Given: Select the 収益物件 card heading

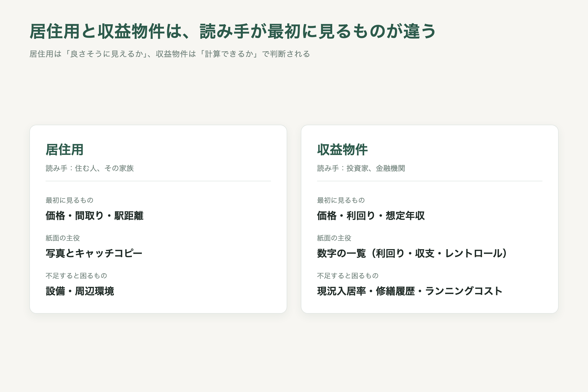Looking at the screenshot, I should click(342, 150).
